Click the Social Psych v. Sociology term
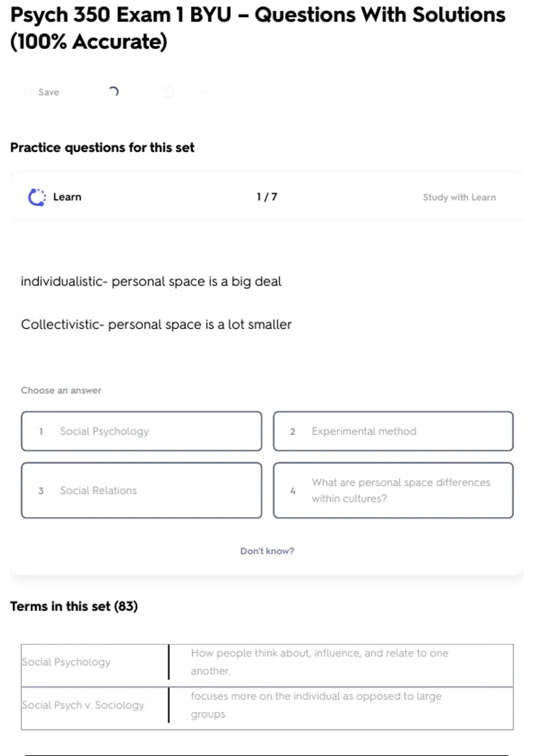Image resolution: width=534 pixels, height=756 pixels. coord(84,705)
